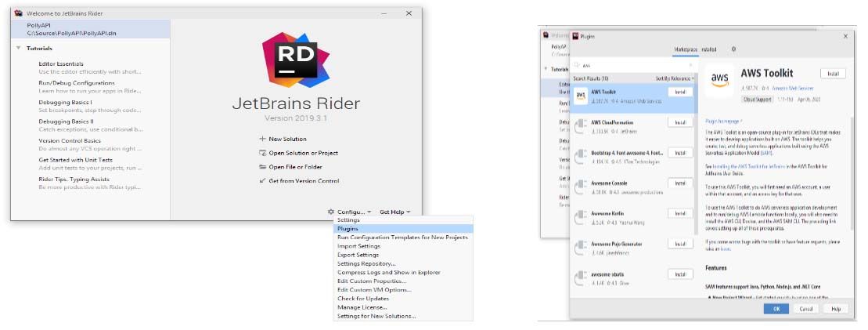868x330 pixels.
Task: Open the Plugin homepage link
Action: coord(723,121)
